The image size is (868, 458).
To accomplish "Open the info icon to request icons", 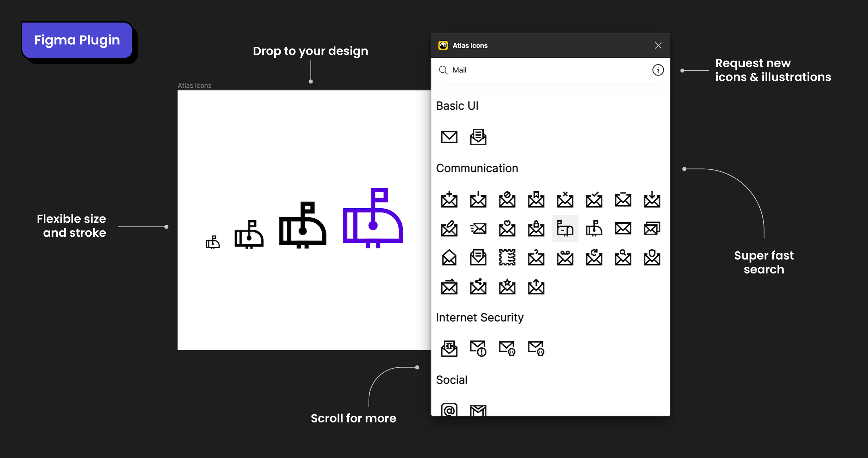I will click(658, 70).
